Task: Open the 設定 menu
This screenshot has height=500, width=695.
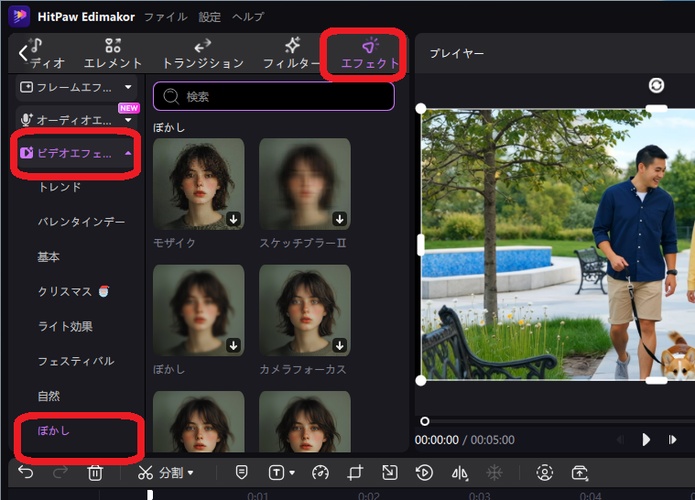Action: click(209, 17)
